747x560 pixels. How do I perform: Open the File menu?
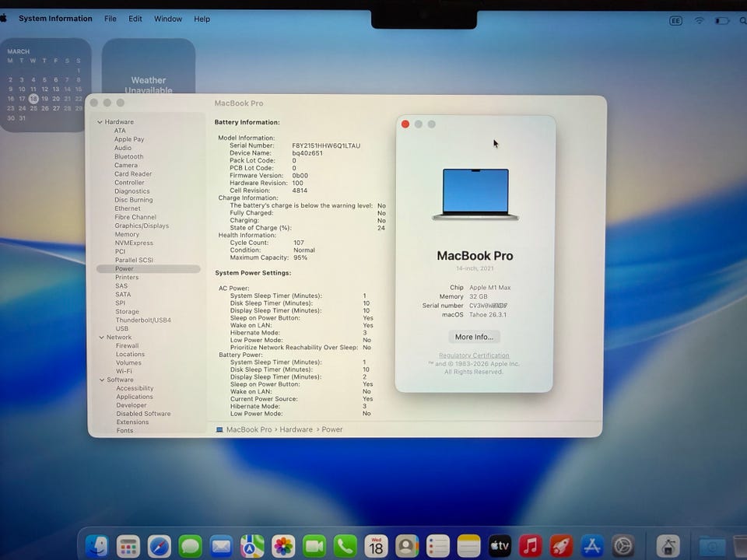click(x=110, y=19)
